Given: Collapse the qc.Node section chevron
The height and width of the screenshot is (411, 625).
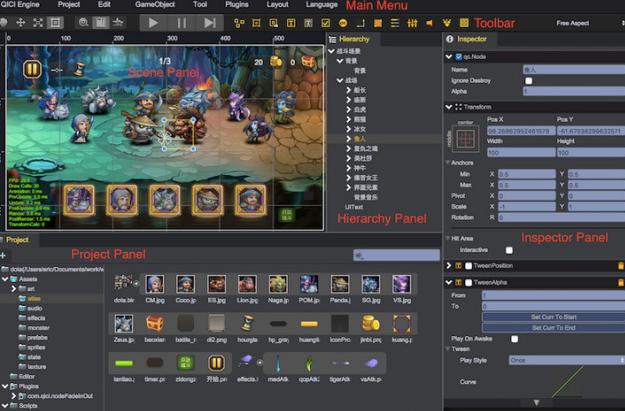Looking at the screenshot, I should (x=449, y=57).
